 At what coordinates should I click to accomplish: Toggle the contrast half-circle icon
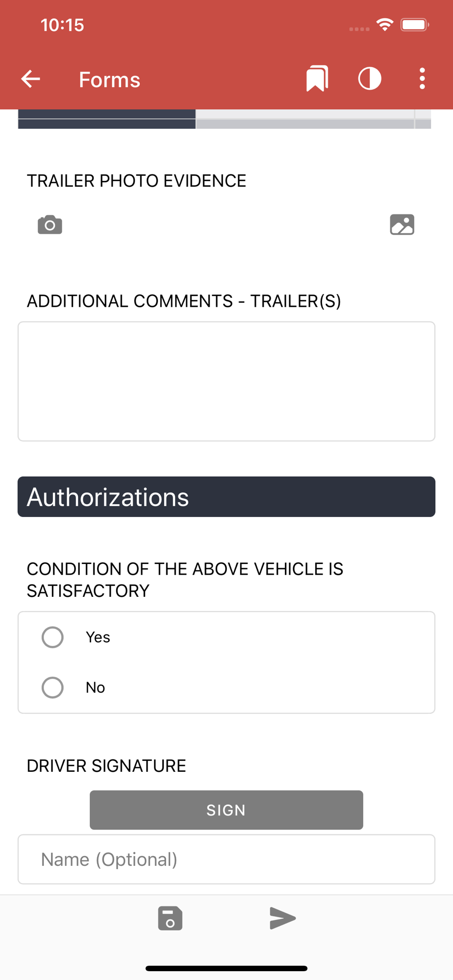[x=370, y=79]
